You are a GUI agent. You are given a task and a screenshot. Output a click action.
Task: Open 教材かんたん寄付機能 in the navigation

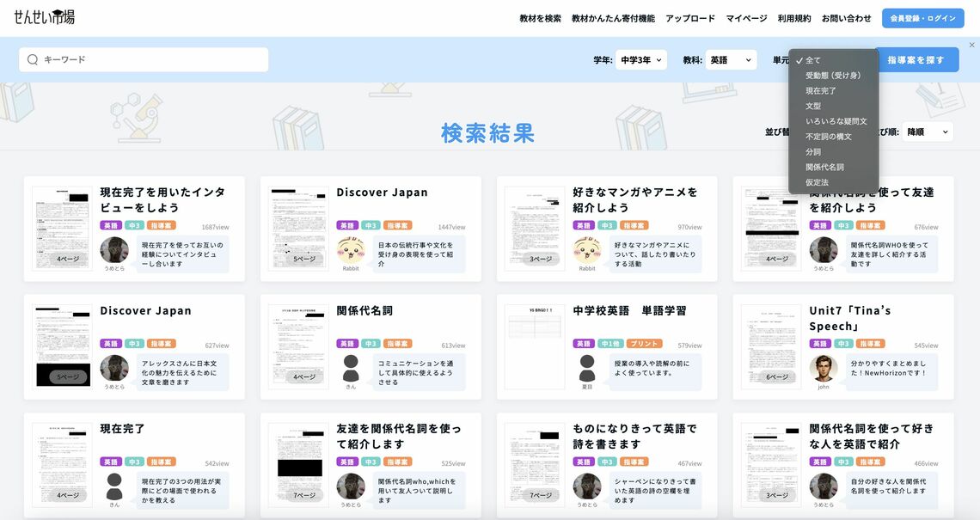coord(613,19)
